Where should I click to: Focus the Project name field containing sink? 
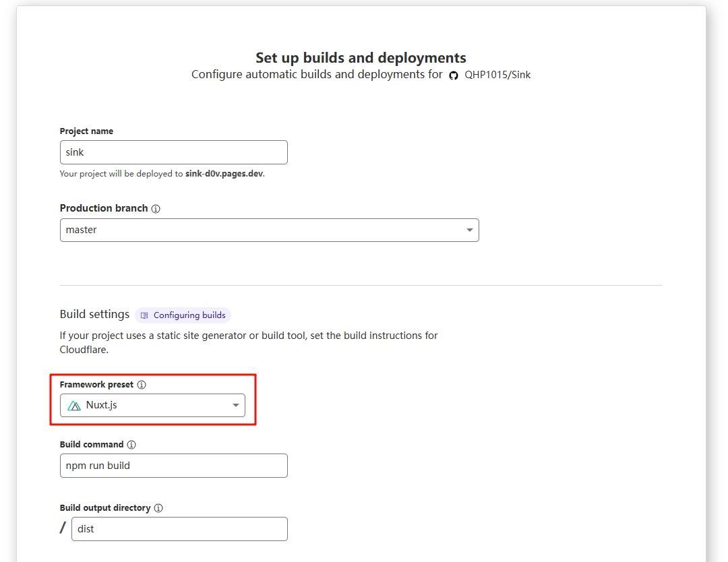[x=173, y=152]
